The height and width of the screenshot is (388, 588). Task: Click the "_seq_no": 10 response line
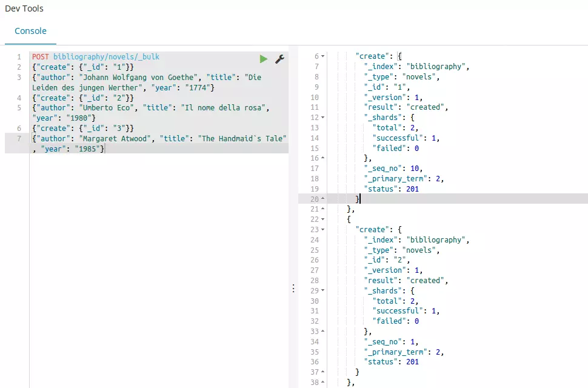pyautogui.click(x=393, y=169)
